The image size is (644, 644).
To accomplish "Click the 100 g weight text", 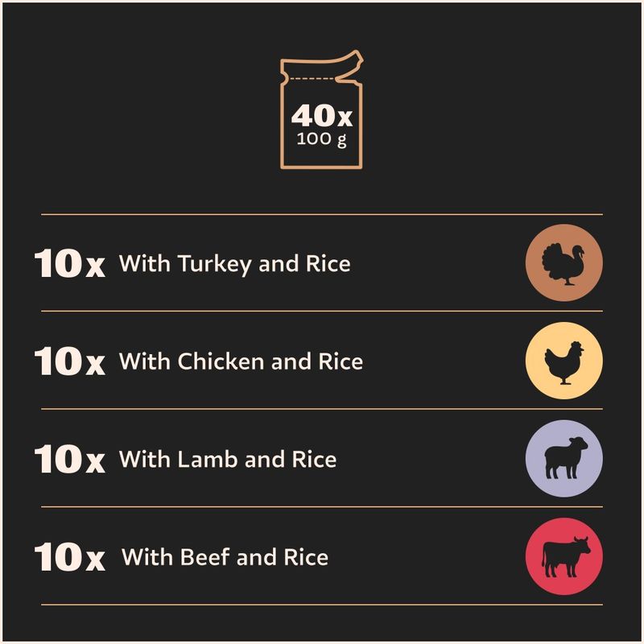I will coord(321,139).
